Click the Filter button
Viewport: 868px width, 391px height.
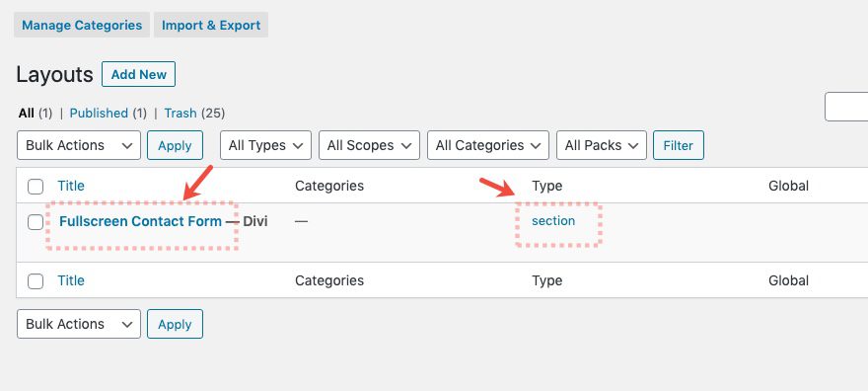[679, 145]
